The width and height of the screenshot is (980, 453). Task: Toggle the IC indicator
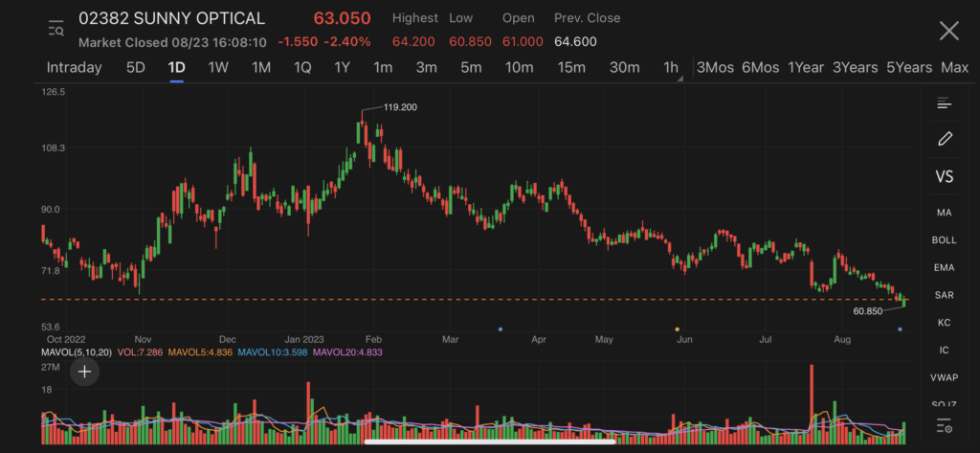944,351
